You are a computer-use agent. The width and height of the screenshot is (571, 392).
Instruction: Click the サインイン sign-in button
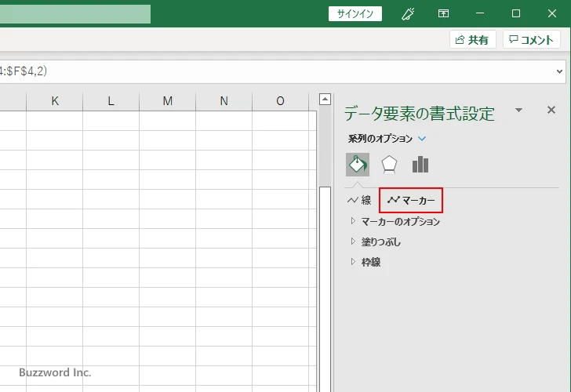coord(355,14)
